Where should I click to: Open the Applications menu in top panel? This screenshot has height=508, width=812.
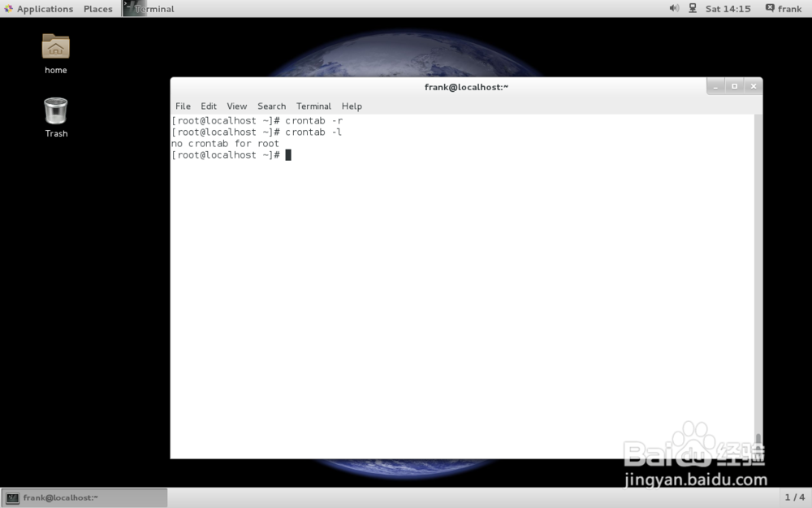tap(39, 9)
